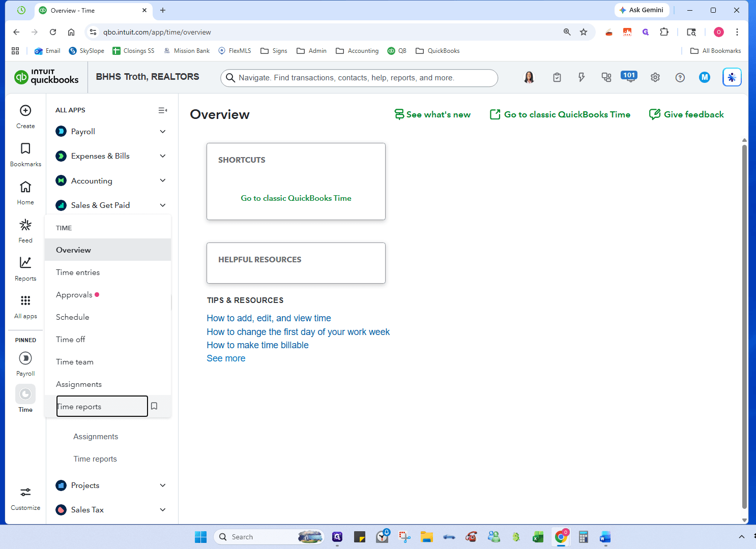Expand the Payroll app section
This screenshot has width=756, height=549.
tap(163, 132)
